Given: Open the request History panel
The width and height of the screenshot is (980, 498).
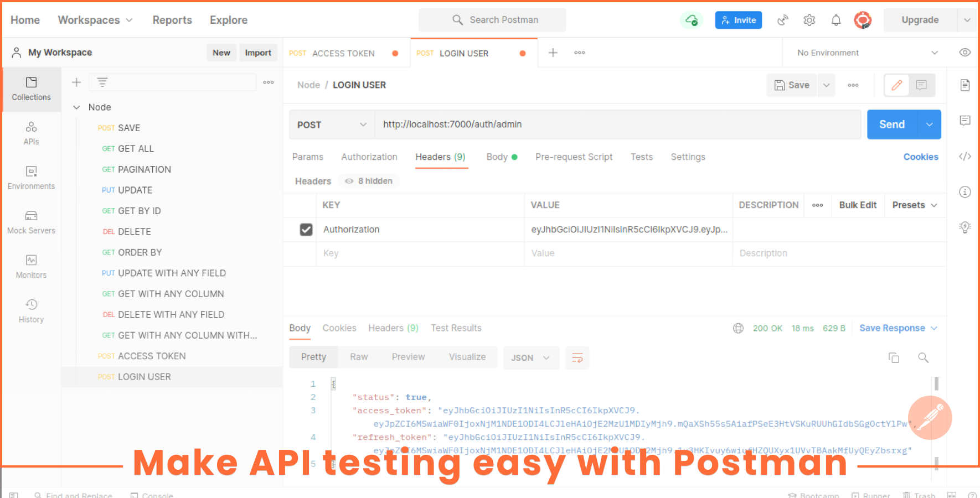Looking at the screenshot, I should tap(31, 310).
